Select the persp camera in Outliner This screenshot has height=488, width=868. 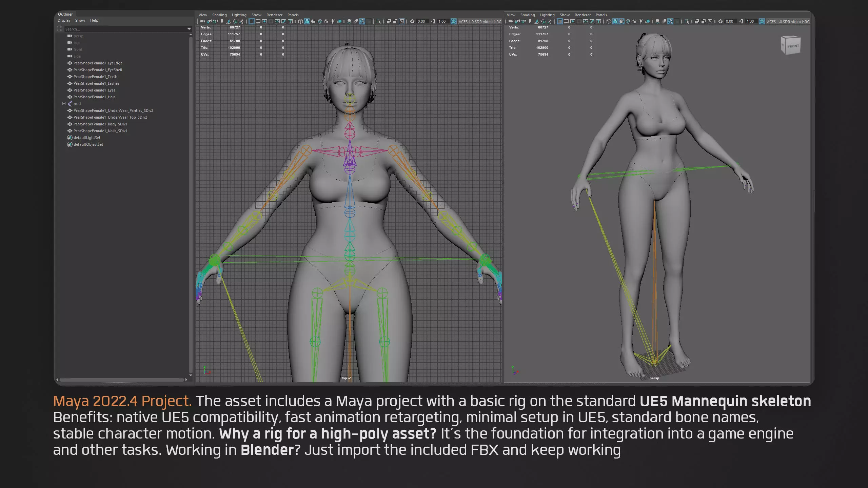coord(78,36)
